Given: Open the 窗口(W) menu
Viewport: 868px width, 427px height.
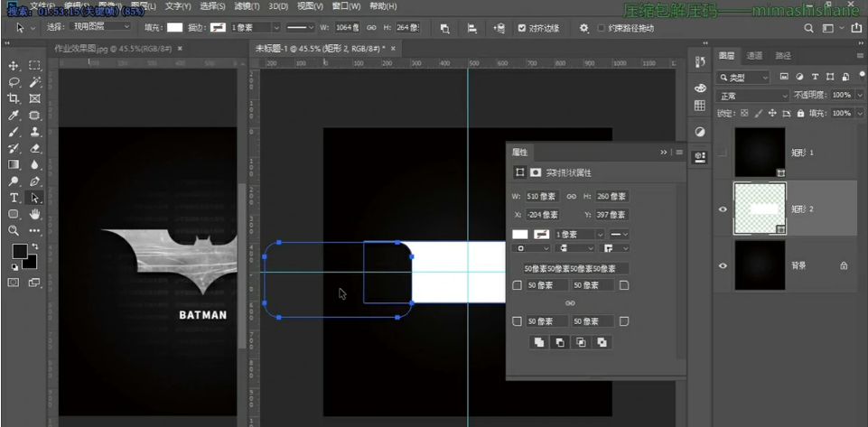Looking at the screenshot, I should pyautogui.click(x=347, y=6).
